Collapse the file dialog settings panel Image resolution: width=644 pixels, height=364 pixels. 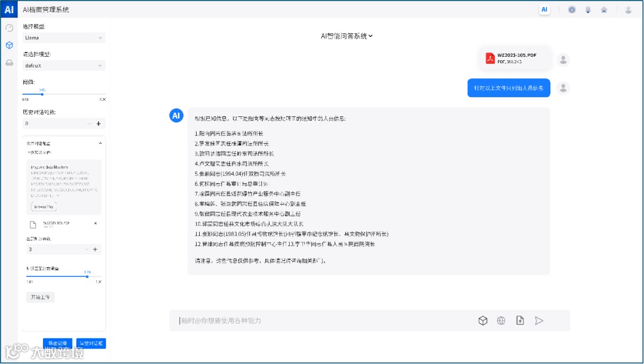coord(100,143)
